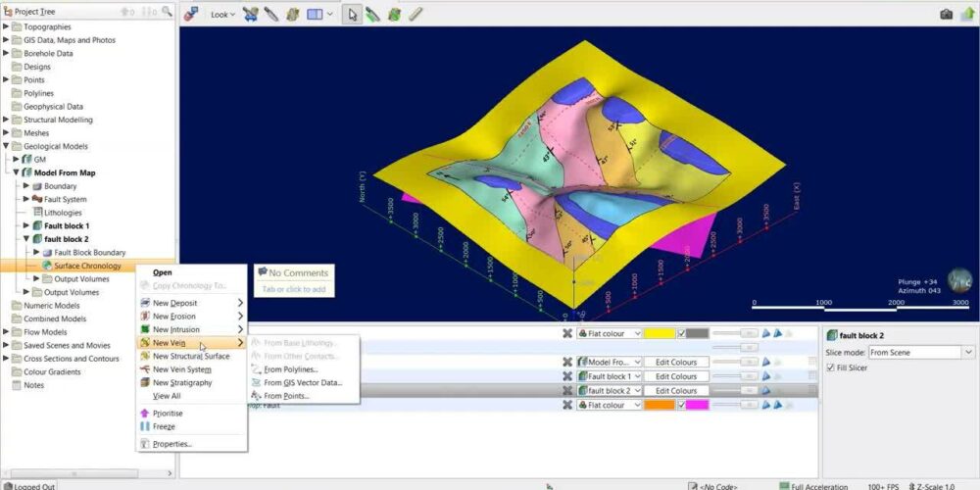Open the Look dropdown menu
Image resolution: width=980 pixels, height=490 pixels.
click(x=222, y=15)
